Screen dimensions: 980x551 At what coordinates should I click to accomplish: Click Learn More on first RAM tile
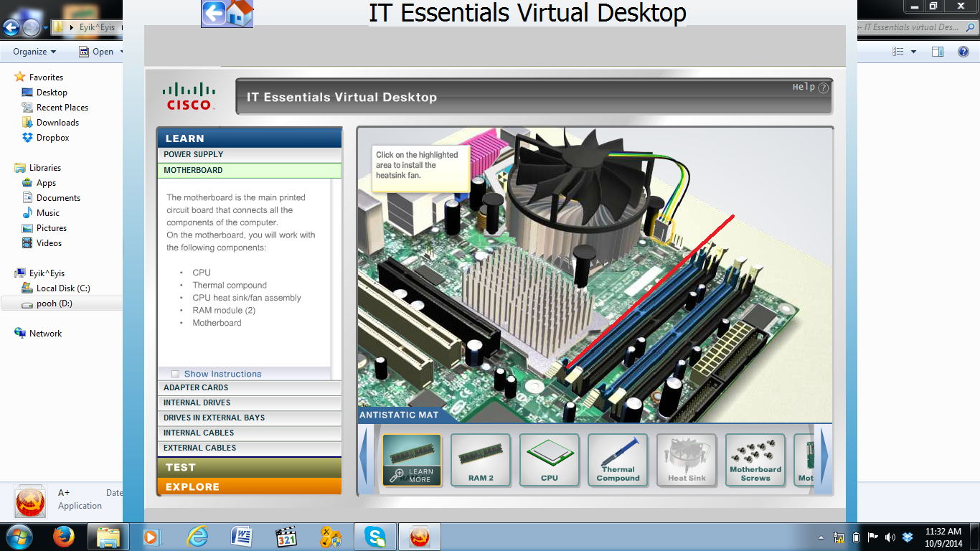tap(413, 475)
